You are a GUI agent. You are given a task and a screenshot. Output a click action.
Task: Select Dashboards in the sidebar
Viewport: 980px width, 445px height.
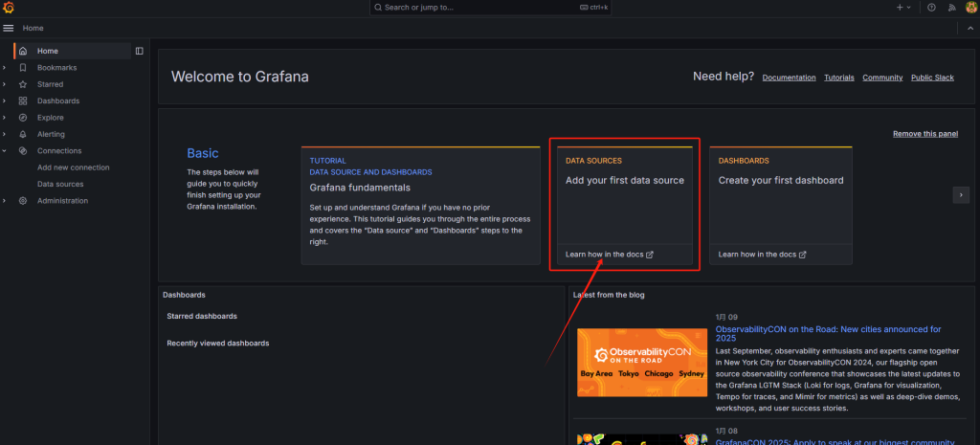coord(58,100)
